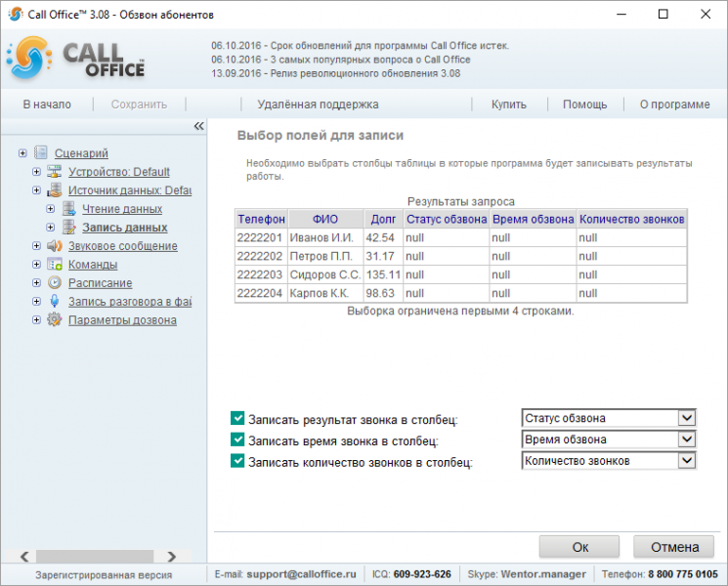
Task: Expand the Источник данных node
Action: 36,190
